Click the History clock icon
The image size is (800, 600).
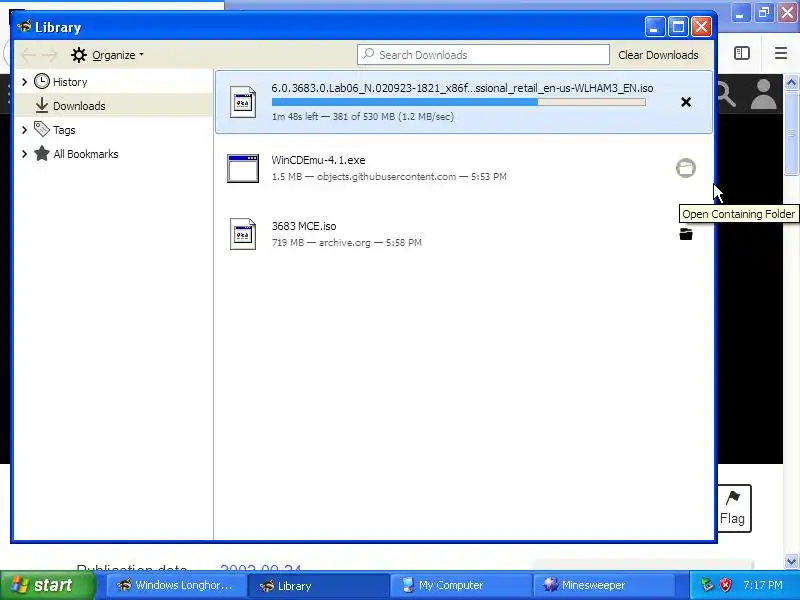click(42, 81)
